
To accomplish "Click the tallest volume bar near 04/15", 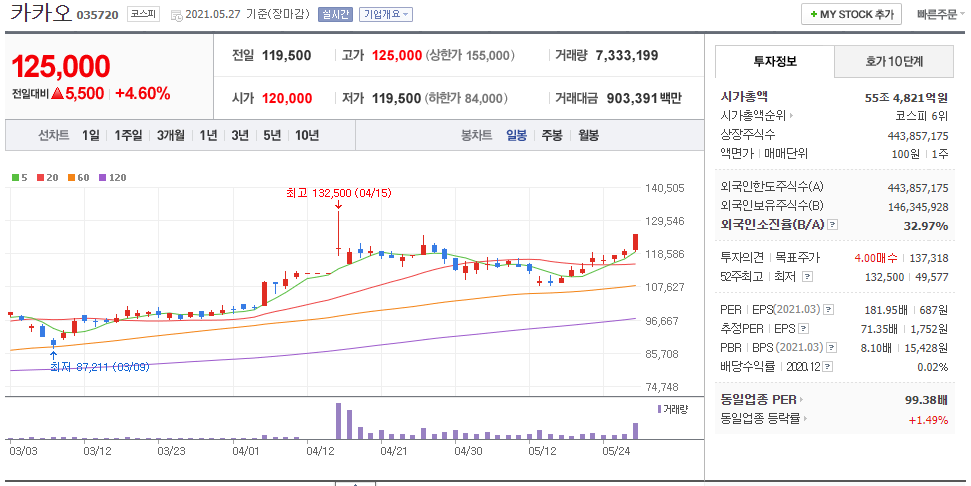I will pos(339,421).
